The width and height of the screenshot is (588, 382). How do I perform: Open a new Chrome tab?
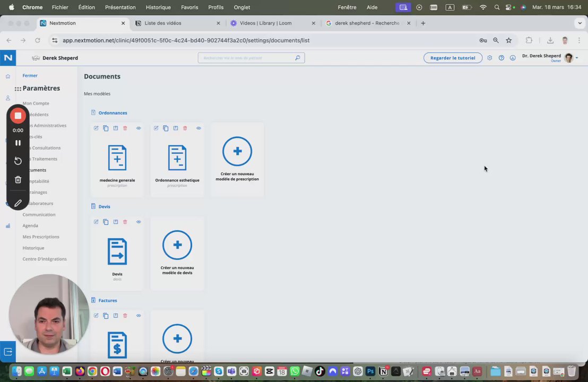(423, 23)
